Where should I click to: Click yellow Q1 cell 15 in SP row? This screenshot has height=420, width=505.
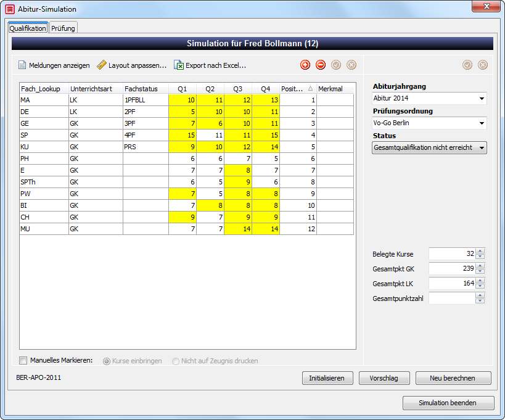183,135
